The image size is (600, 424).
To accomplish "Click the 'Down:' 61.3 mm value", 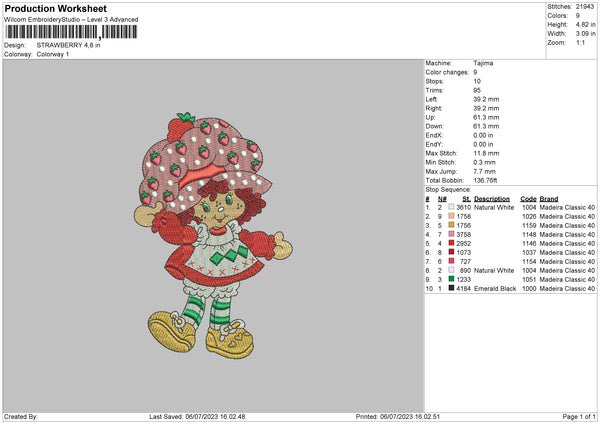I will (x=486, y=126).
